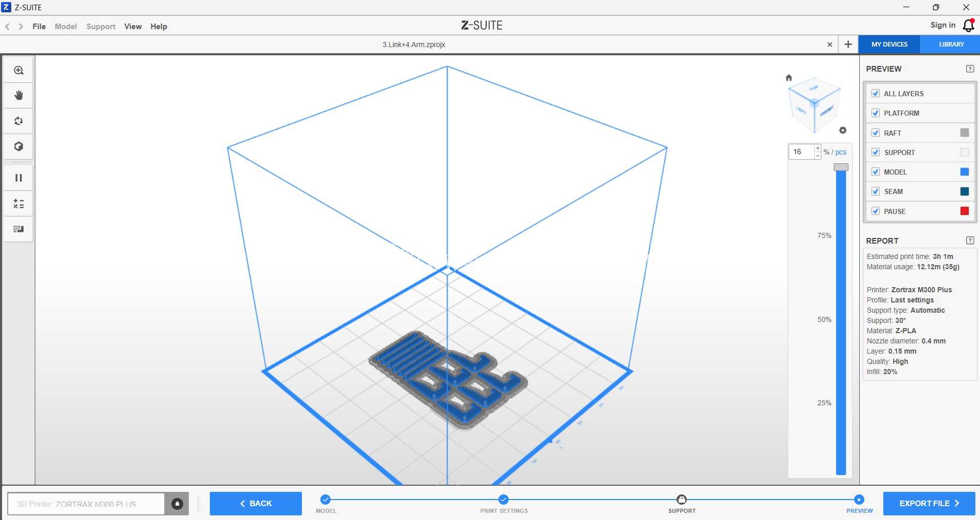Open the view cube perspective tool

click(x=19, y=147)
